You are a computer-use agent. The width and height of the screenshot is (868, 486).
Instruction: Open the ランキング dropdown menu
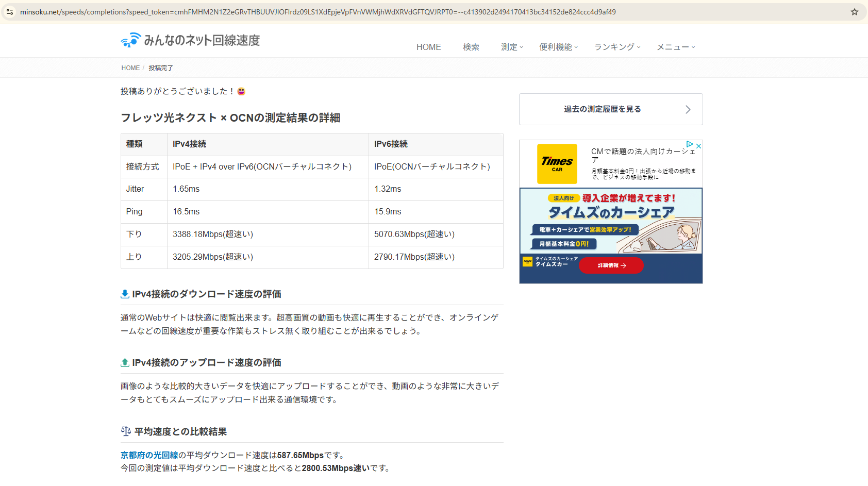click(617, 47)
